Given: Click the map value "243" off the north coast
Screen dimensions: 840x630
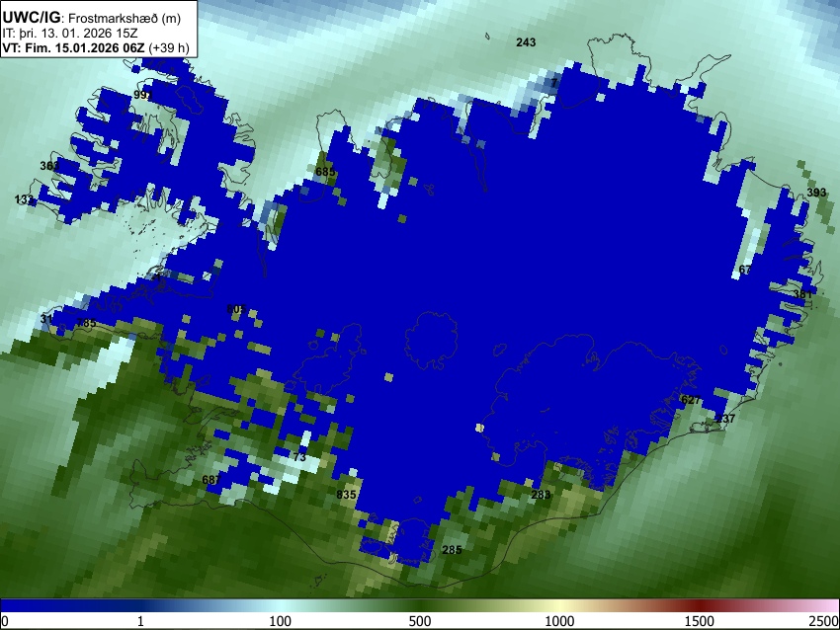Looking at the screenshot, I should [x=526, y=42].
